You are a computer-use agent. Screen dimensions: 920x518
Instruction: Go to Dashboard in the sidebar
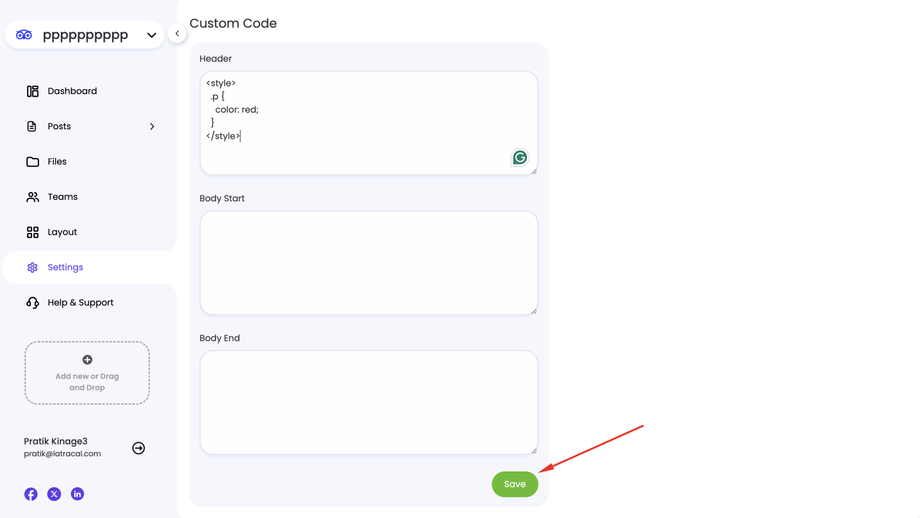[72, 91]
